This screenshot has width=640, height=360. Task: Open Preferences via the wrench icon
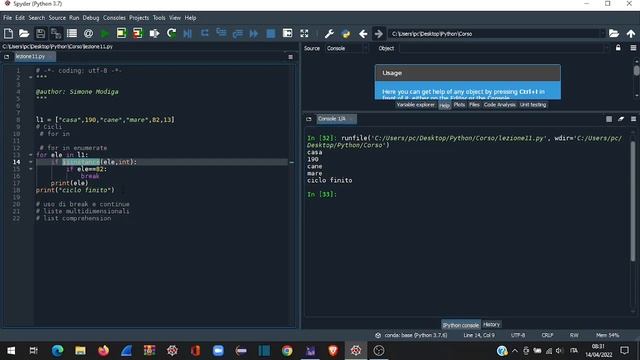pos(329,33)
